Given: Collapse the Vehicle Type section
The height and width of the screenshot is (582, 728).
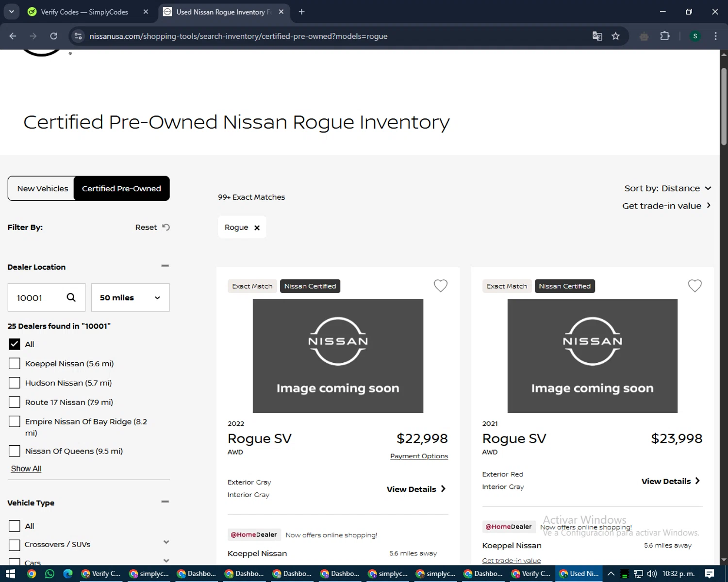Looking at the screenshot, I should (x=165, y=501).
